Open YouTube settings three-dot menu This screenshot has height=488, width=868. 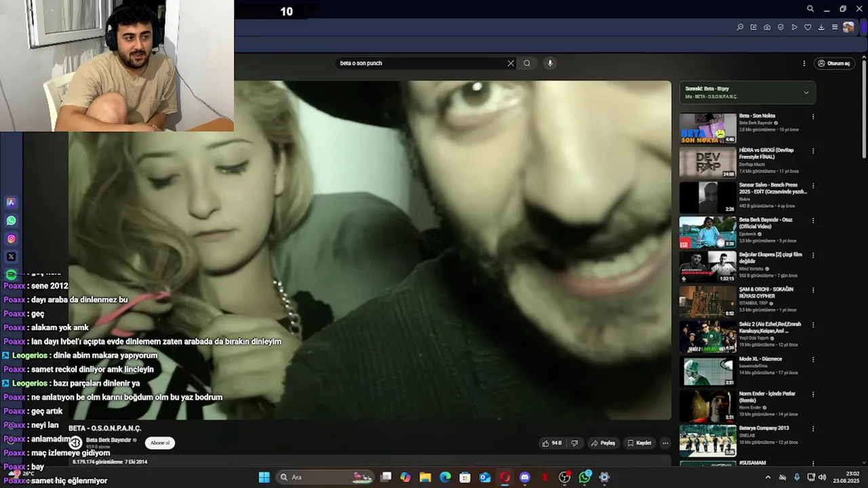(x=804, y=63)
